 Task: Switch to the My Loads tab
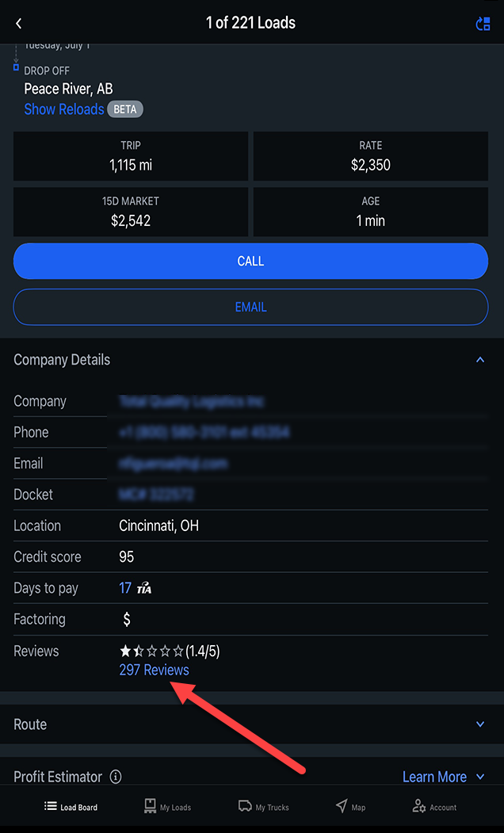167,807
